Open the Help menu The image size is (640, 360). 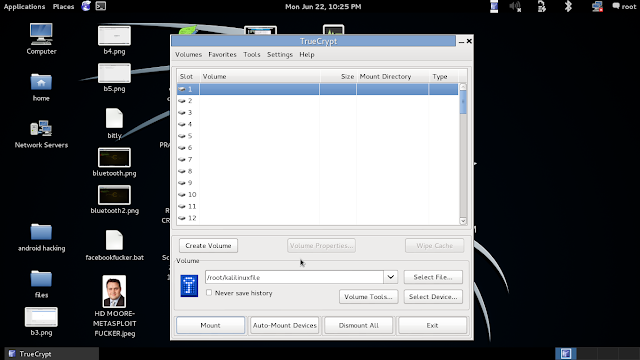(307, 54)
